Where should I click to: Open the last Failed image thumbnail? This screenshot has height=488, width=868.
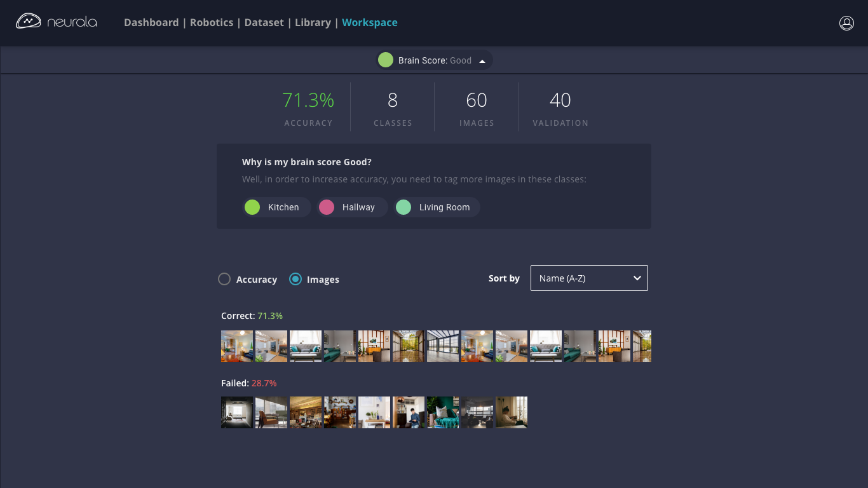pyautogui.click(x=512, y=412)
